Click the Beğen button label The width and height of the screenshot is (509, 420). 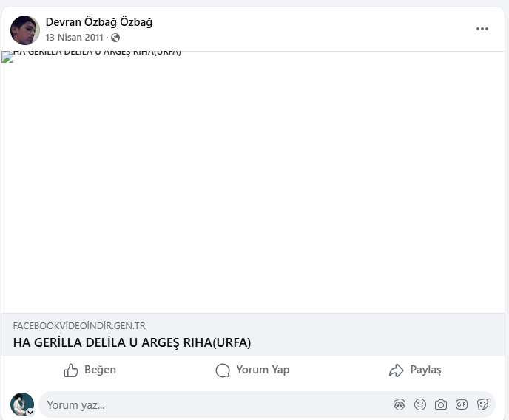100,370
